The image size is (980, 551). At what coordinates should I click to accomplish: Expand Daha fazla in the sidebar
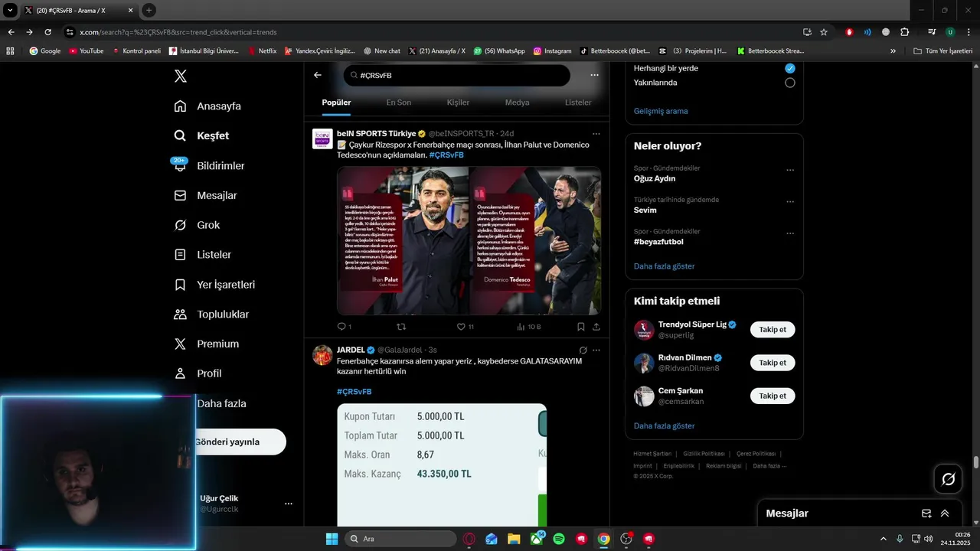[221, 403]
